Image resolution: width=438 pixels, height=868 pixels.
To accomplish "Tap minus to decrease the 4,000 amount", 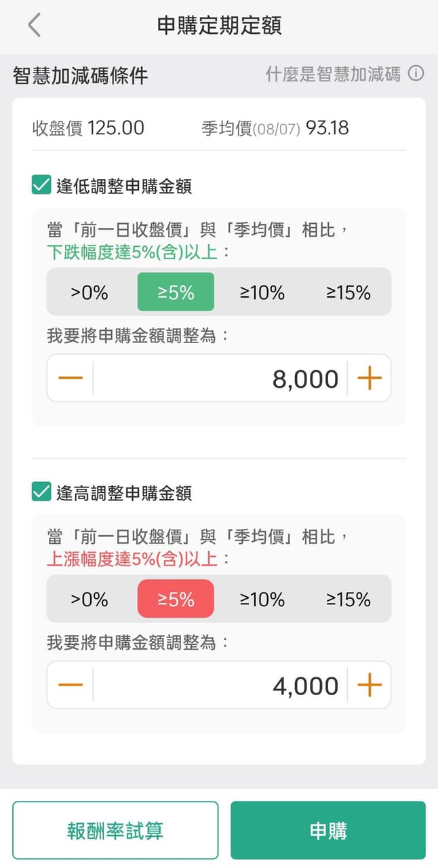I will [x=70, y=685].
